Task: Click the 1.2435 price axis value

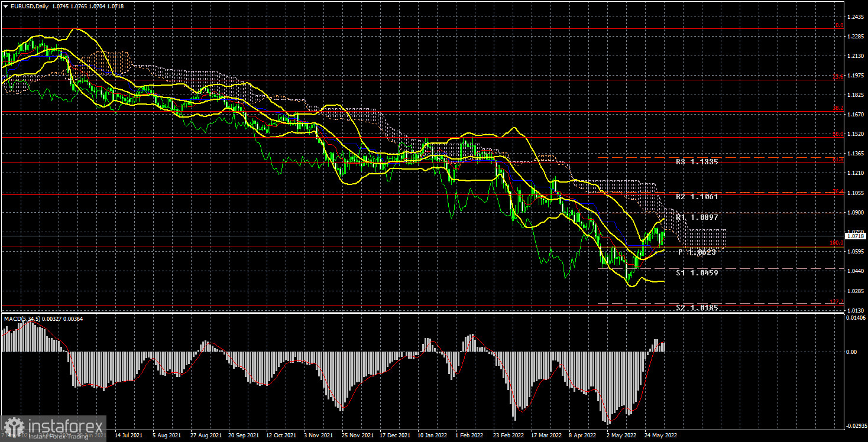Action: pos(855,17)
